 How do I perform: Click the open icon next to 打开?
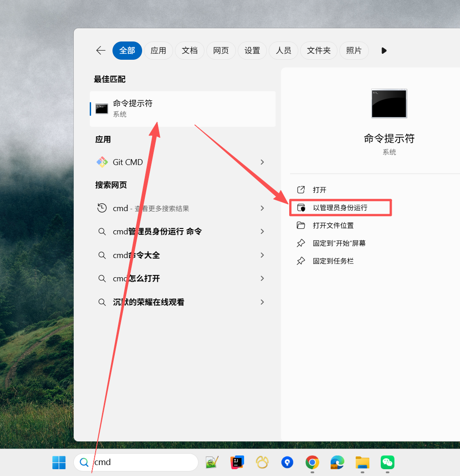tap(301, 190)
